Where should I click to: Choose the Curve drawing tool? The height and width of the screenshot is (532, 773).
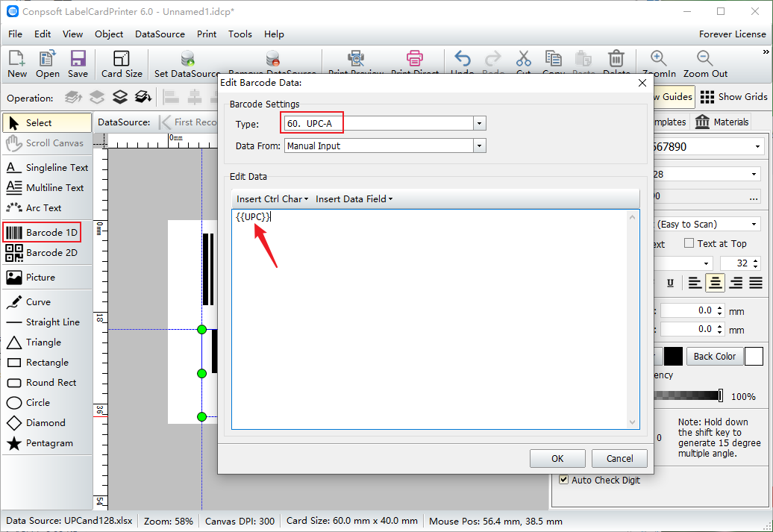coord(47,301)
